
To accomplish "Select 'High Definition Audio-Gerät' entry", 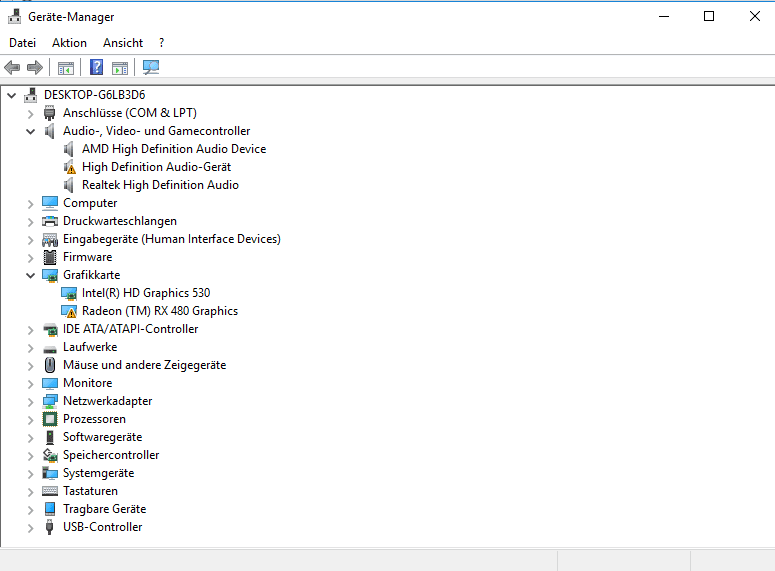I will point(156,167).
